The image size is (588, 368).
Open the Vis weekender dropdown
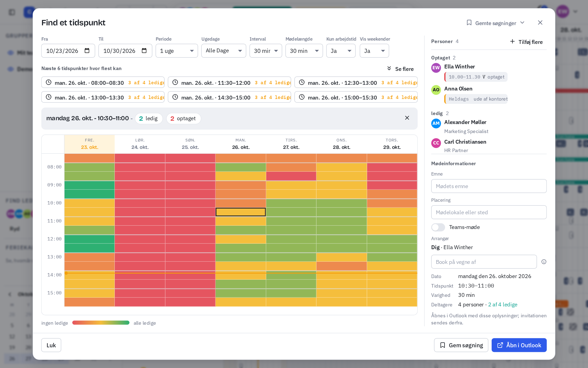coord(374,51)
